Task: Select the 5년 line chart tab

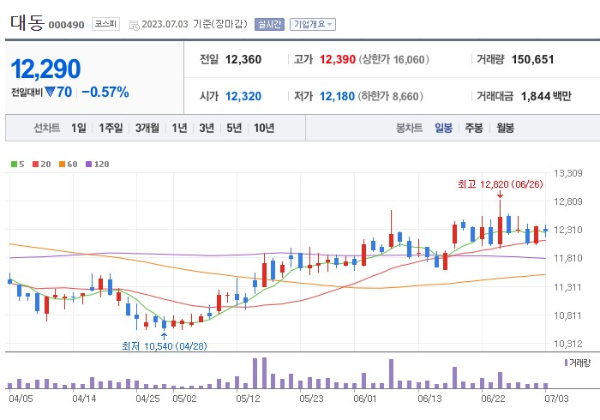Action: 234,128
